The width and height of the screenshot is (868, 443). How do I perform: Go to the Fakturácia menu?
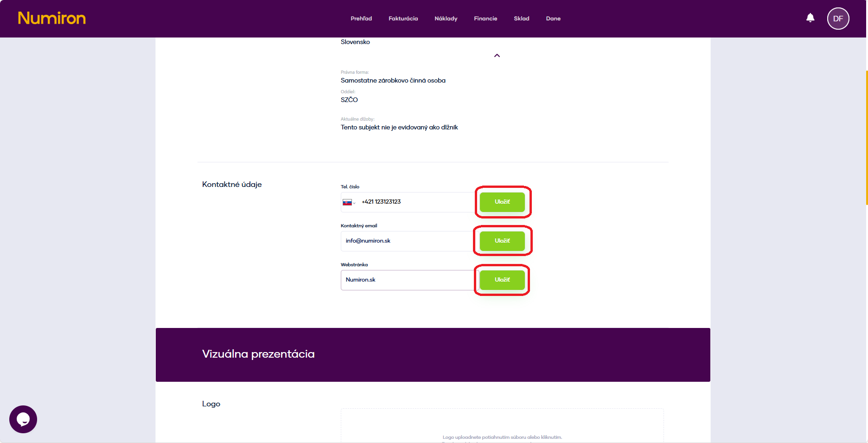(403, 19)
